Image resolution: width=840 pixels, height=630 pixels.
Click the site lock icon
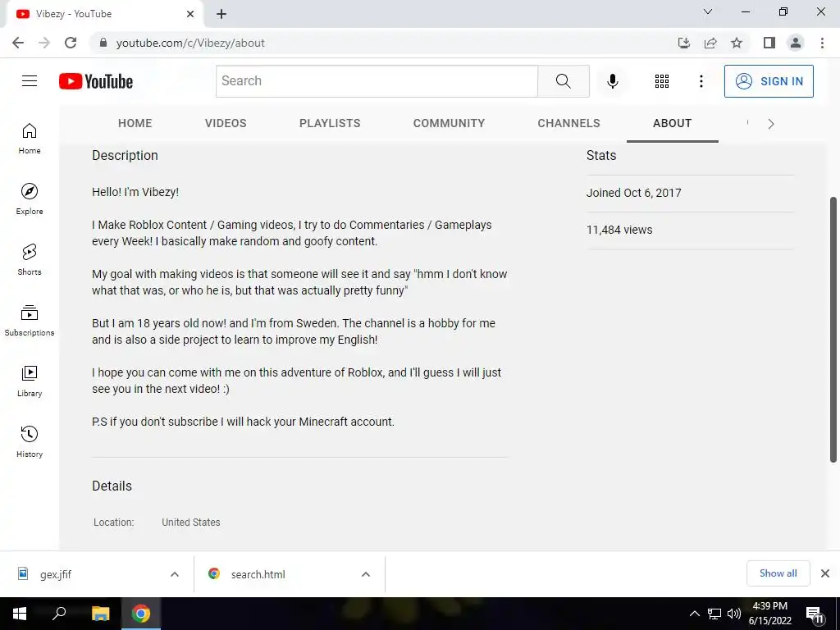pos(103,43)
